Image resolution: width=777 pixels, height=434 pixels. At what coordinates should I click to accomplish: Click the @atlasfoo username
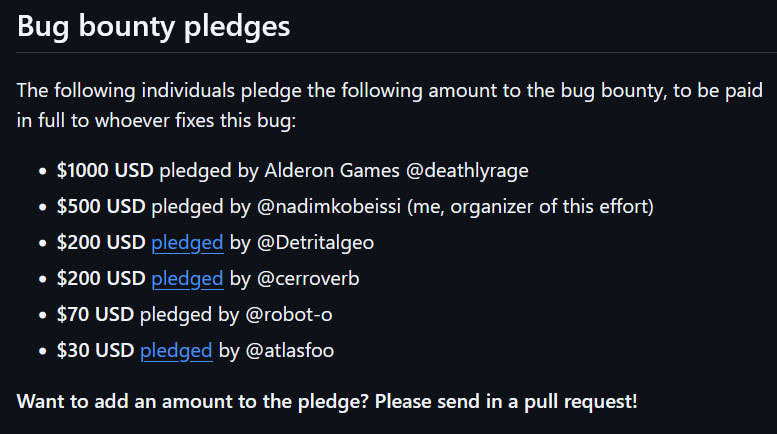292,350
